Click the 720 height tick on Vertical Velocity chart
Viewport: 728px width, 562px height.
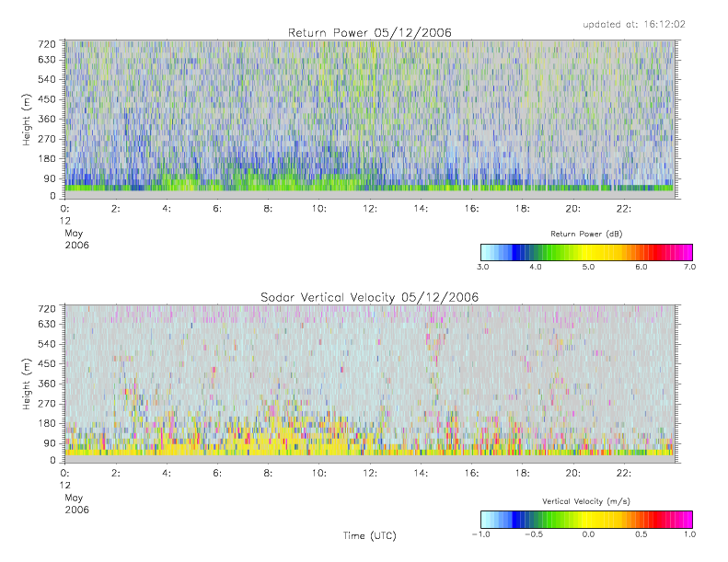pos(46,309)
